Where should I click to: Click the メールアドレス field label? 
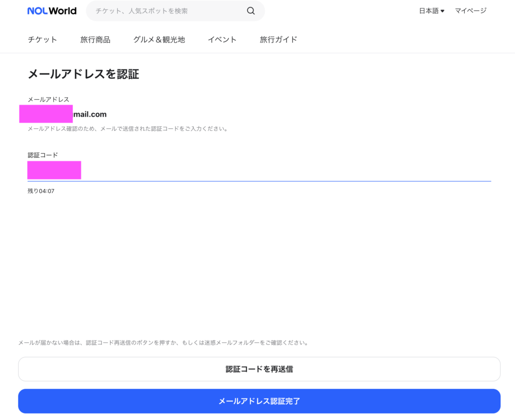(48, 100)
